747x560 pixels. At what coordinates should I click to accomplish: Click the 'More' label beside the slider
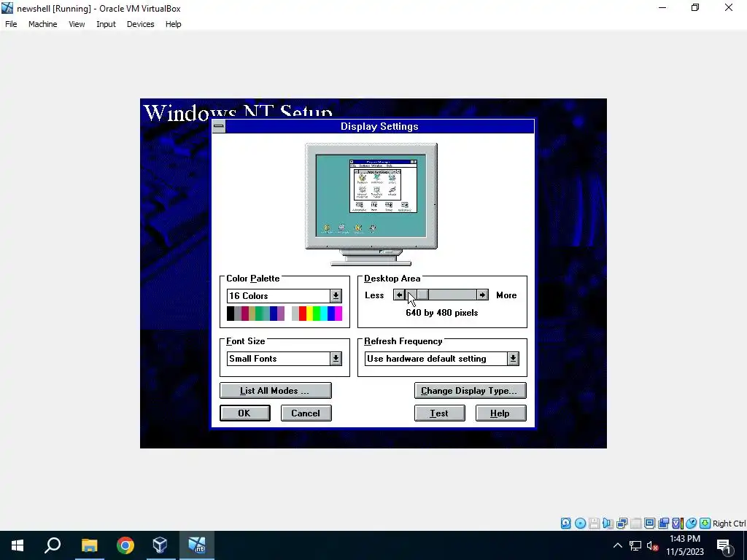click(x=506, y=295)
